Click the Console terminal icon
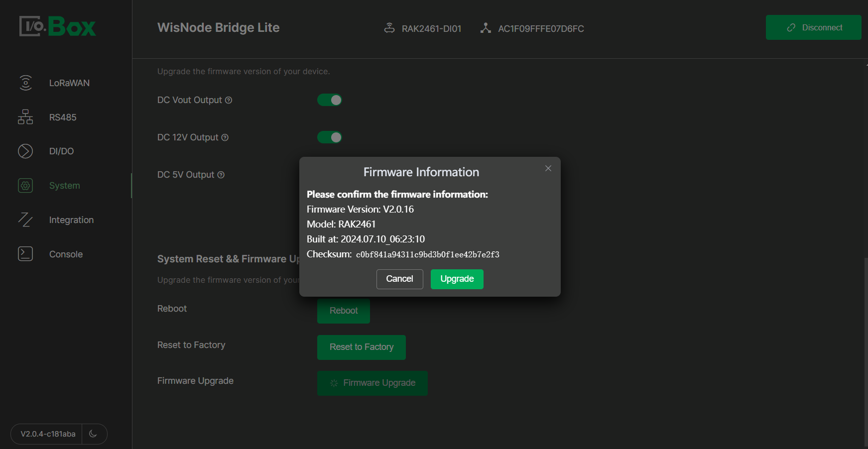868x449 pixels. click(x=25, y=254)
